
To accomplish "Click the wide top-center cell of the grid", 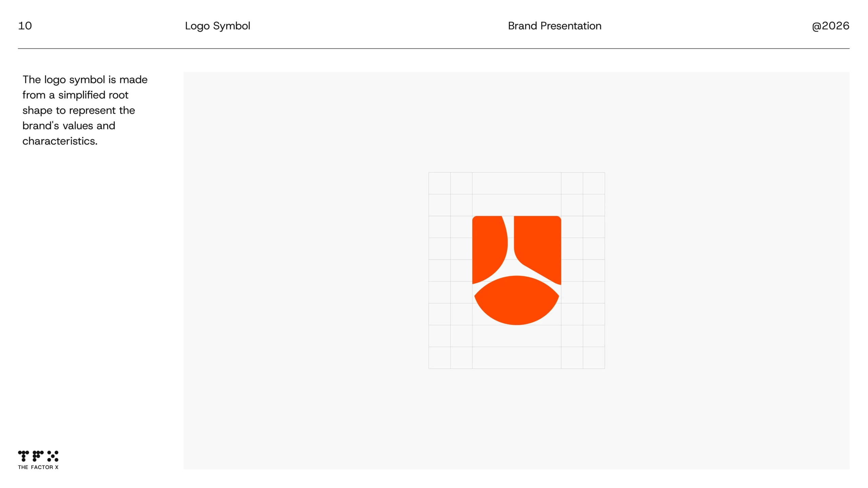I will tap(516, 183).
